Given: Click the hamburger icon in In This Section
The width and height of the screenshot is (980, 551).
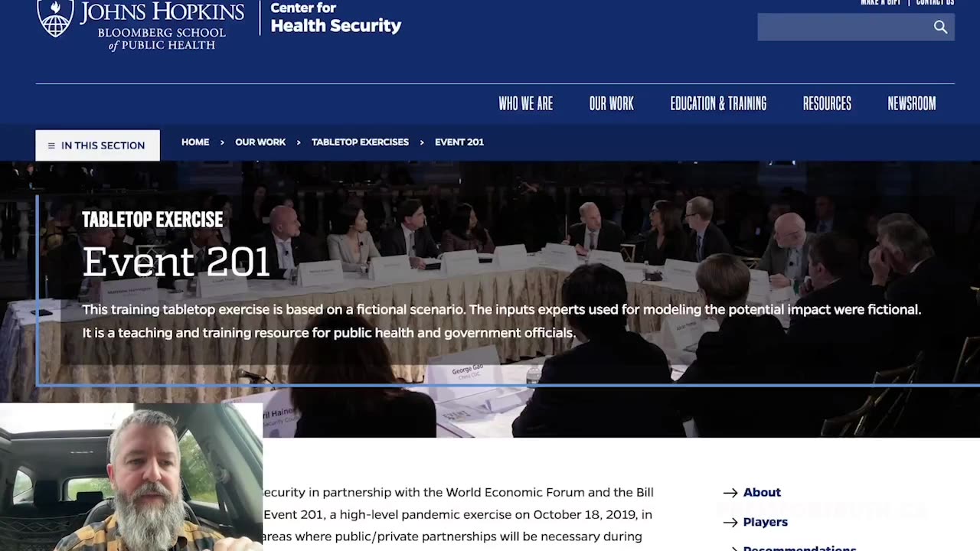Looking at the screenshot, I should [x=51, y=145].
